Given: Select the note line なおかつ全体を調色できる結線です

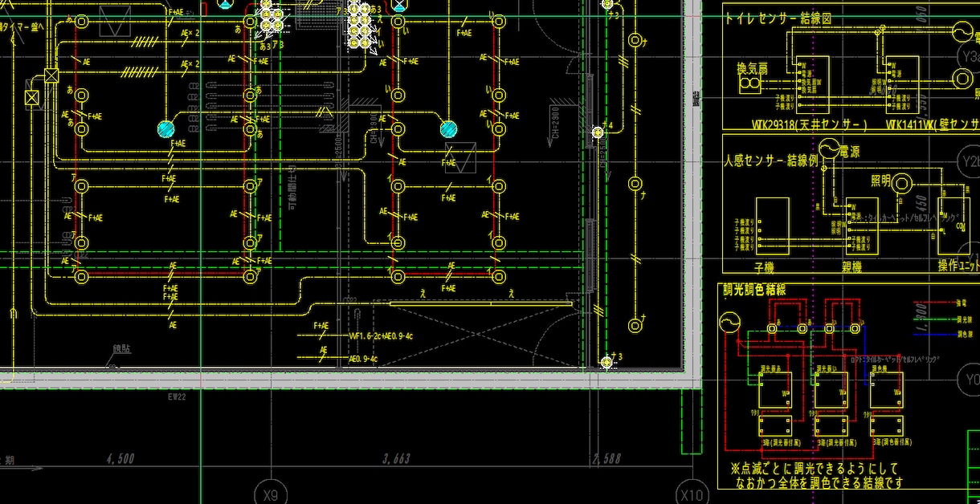Looking at the screenshot, I should (819, 482).
